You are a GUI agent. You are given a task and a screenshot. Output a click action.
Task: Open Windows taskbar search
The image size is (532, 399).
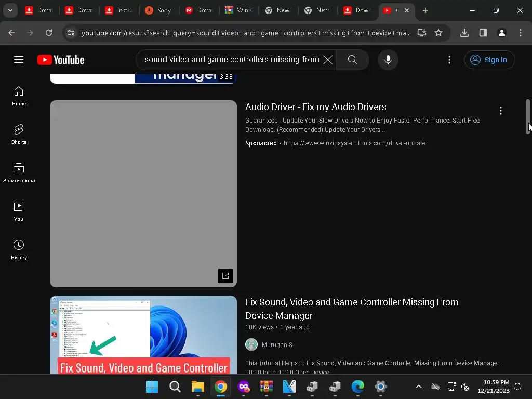click(x=175, y=387)
